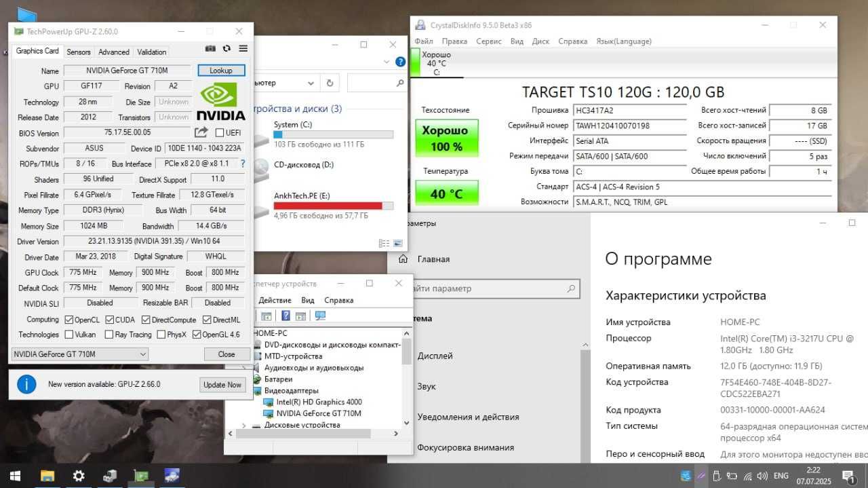Image resolution: width=868 pixels, height=488 pixels.
Task: Select C: disk tab in CrystalDiskInfo
Action: pyautogui.click(x=436, y=63)
